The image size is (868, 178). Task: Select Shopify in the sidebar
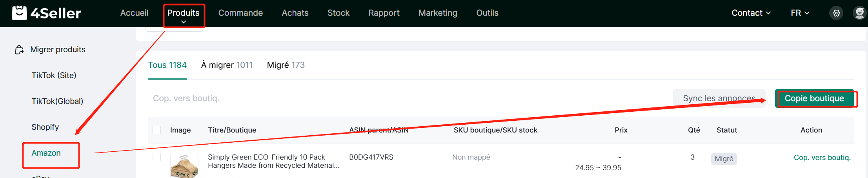(x=45, y=127)
